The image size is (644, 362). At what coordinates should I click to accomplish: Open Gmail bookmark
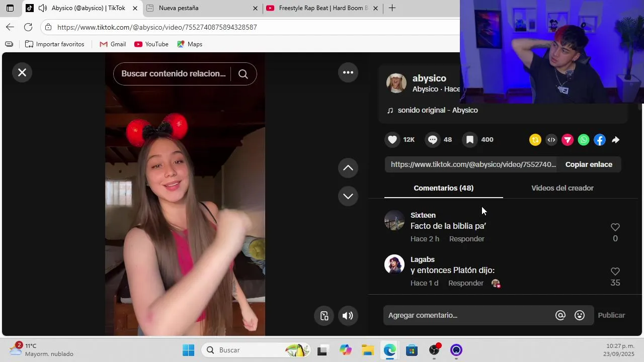click(113, 44)
